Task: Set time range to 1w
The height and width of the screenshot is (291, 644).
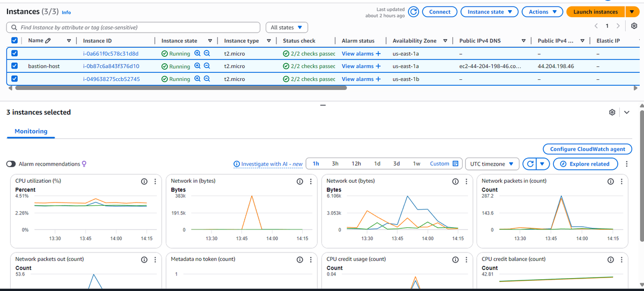Action: click(416, 164)
